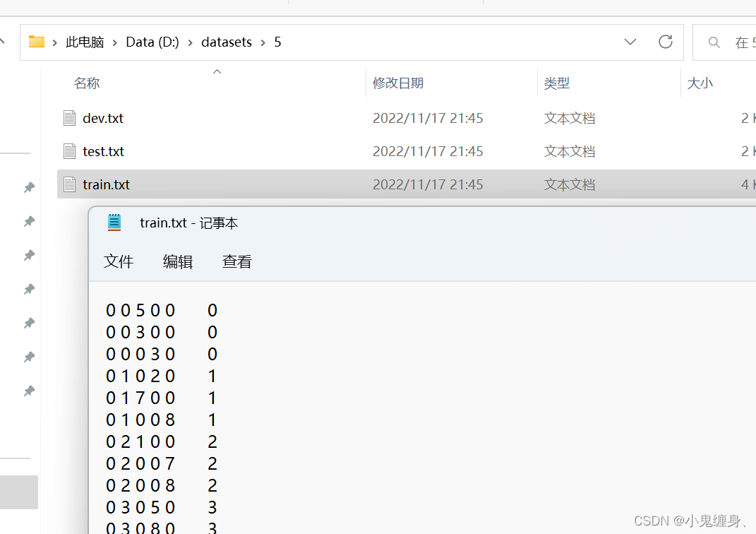
Task: Click the line "0 1 0 0 8" in Notepad
Action: click(140, 420)
